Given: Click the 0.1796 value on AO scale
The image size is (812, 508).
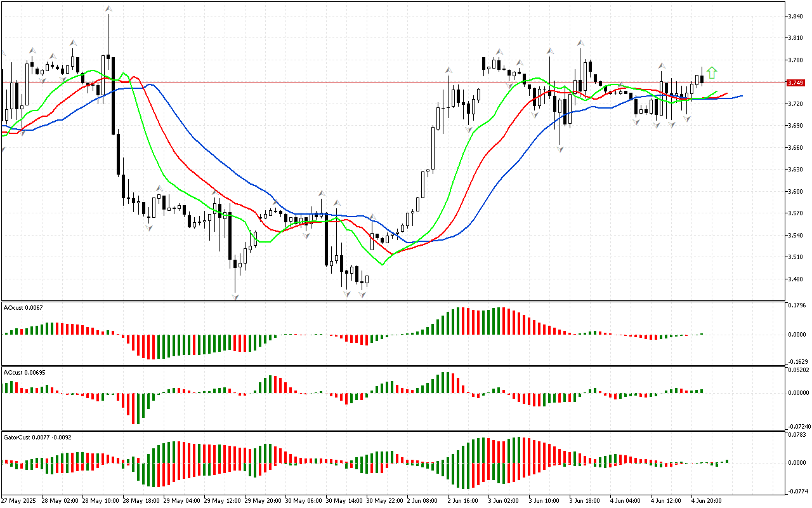Looking at the screenshot, I should tap(797, 306).
